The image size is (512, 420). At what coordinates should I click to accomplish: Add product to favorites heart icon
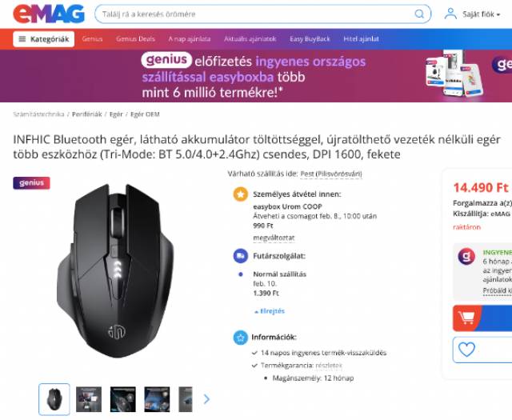(x=466, y=350)
